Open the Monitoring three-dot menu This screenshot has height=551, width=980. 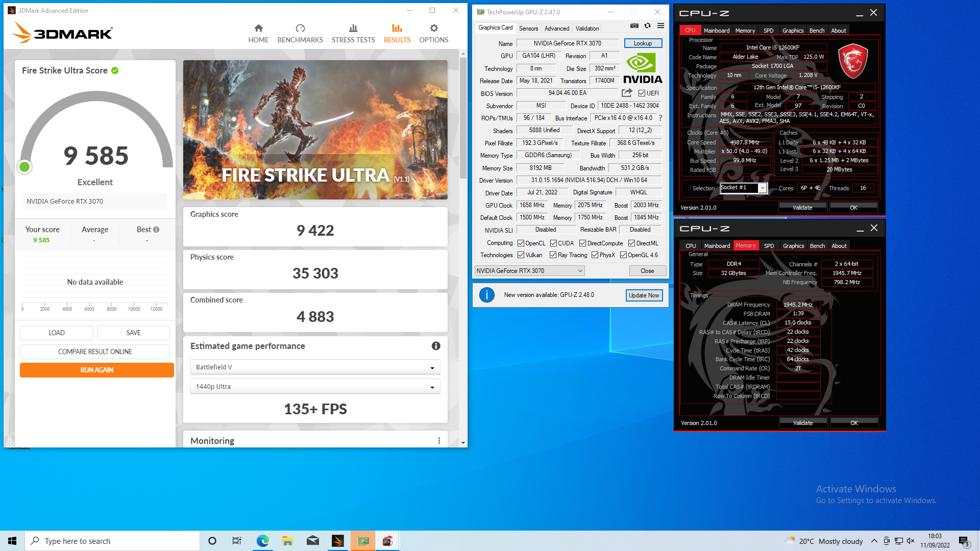(x=439, y=441)
